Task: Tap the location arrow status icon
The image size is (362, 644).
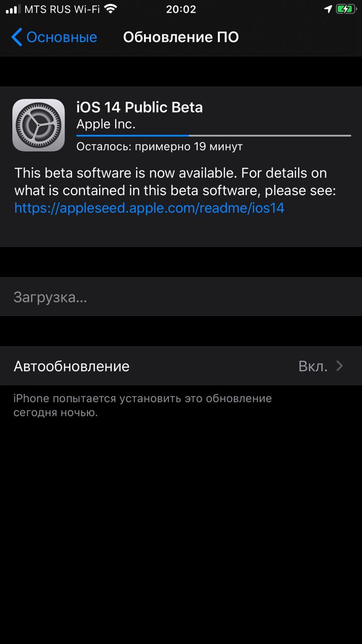Action: tap(328, 9)
